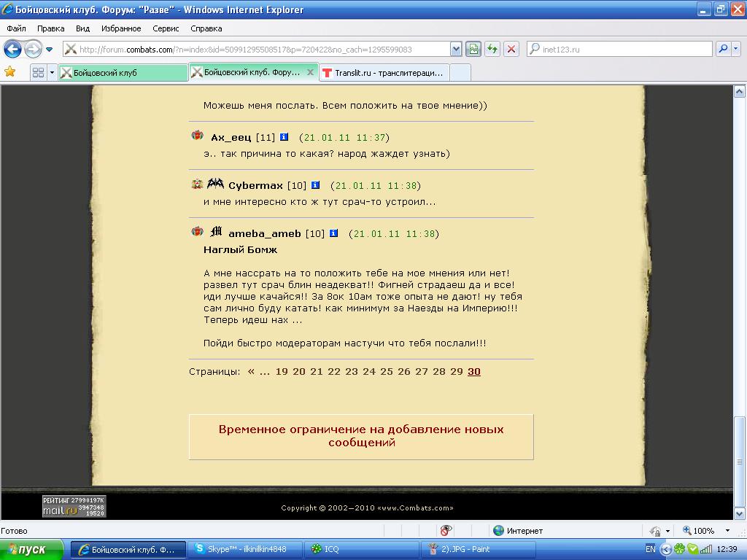Close the Бойцовский клуб. Форум tab

(x=310, y=72)
